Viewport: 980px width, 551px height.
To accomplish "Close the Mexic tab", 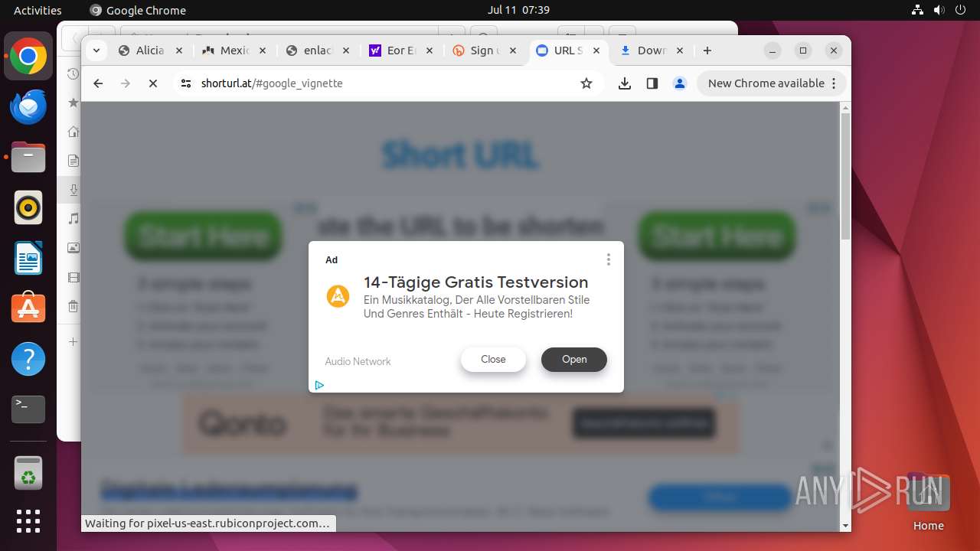I will (262, 51).
